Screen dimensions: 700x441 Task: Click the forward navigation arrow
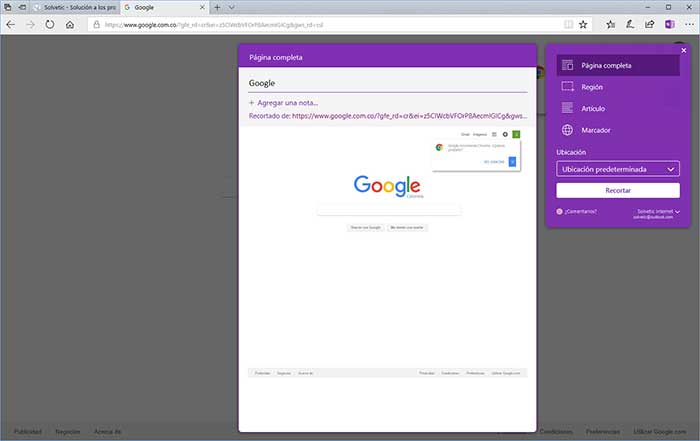[30, 25]
